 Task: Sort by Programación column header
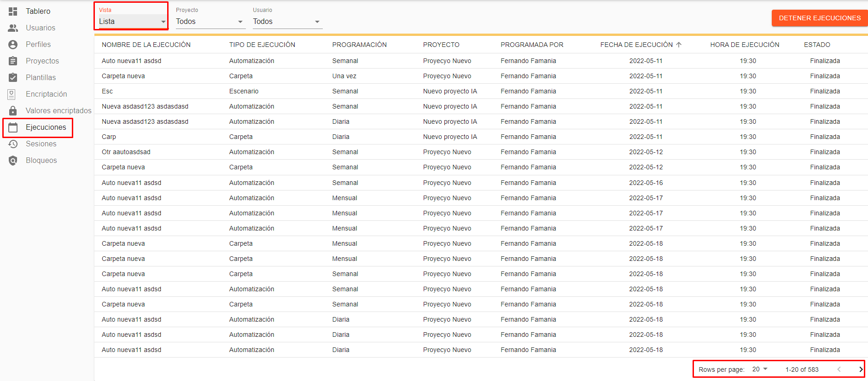point(359,45)
